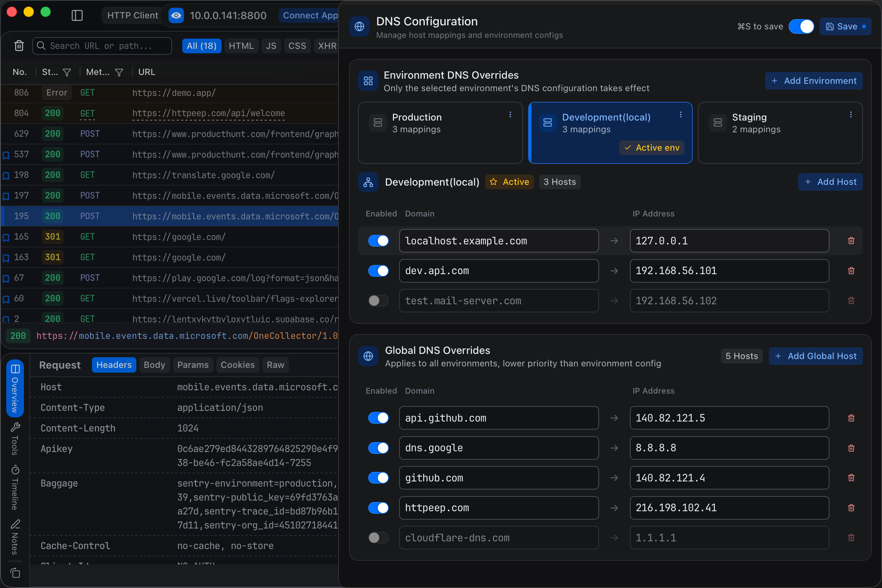Switch to the Body tab in Request
Image resolution: width=882 pixels, height=588 pixels.
pyautogui.click(x=154, y=365)
